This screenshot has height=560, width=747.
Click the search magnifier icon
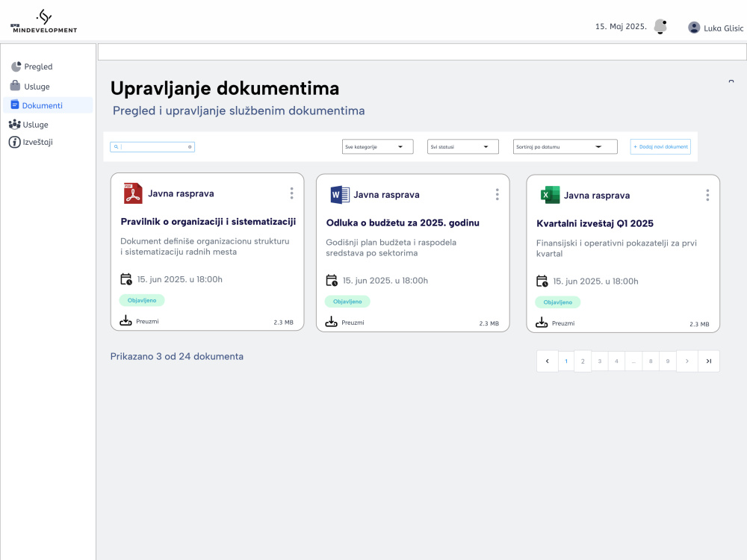(116, 146)
